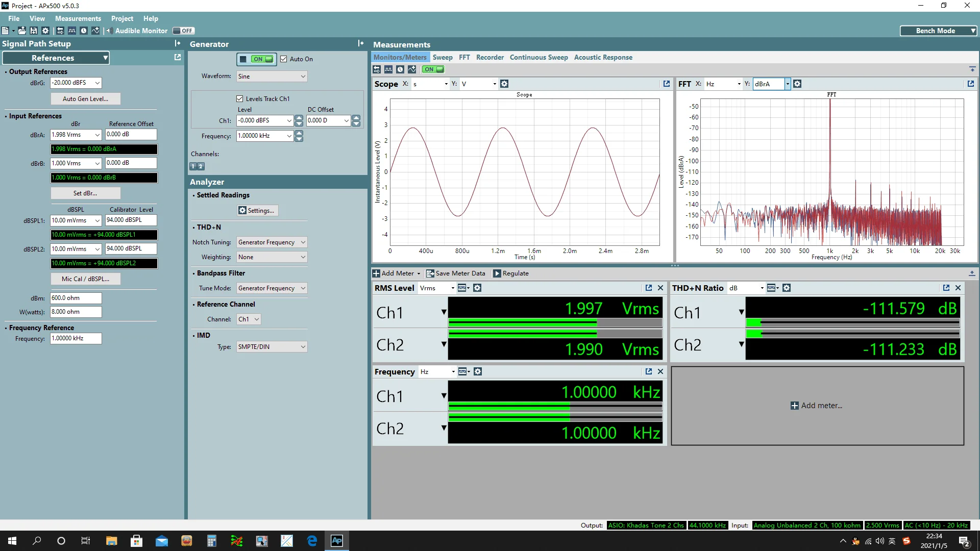Image resolution: width=980 pixels, height=551 pixels.
Task: Collapse the Signal Path Setup panel
Action: coord(177,43)
